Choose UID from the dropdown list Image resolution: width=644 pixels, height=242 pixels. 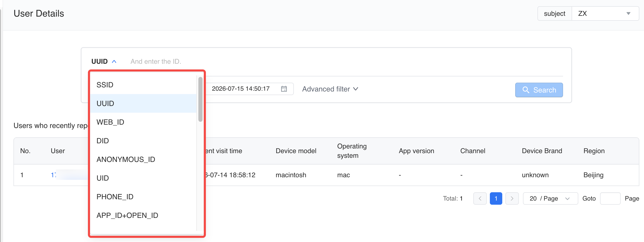point(143,178)
